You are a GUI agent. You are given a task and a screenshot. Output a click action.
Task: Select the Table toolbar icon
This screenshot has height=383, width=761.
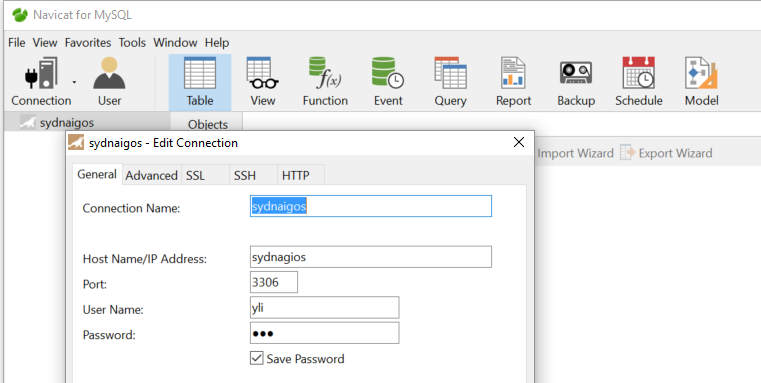(x=200, y=82)
